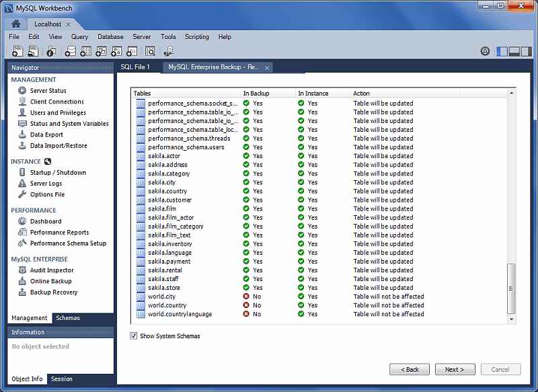Uncheck Show System Schemas checkbox

[x=133, y=336]
